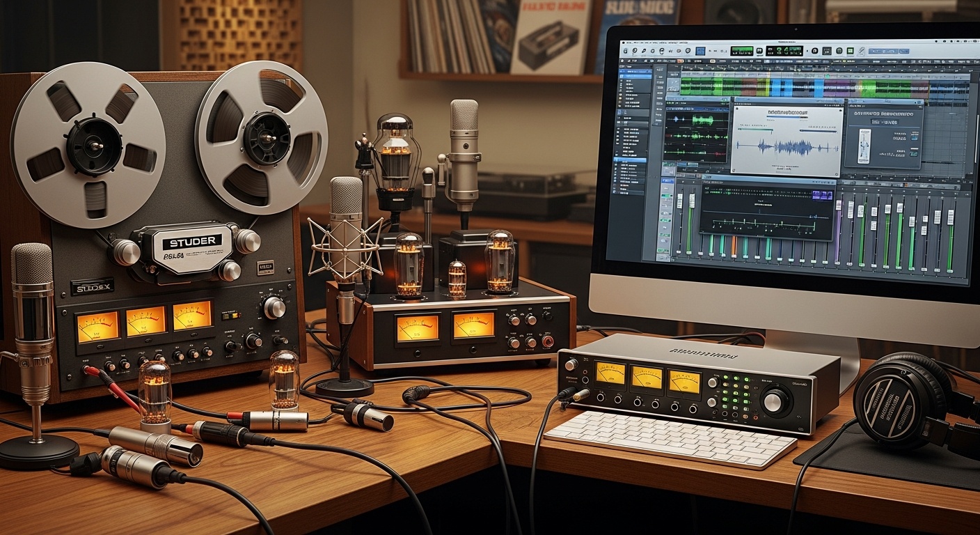The height and width of the screenshot is (535, 980).
Task: Click the green-outlined square icon in the toolbar
Action: [851, 52]
